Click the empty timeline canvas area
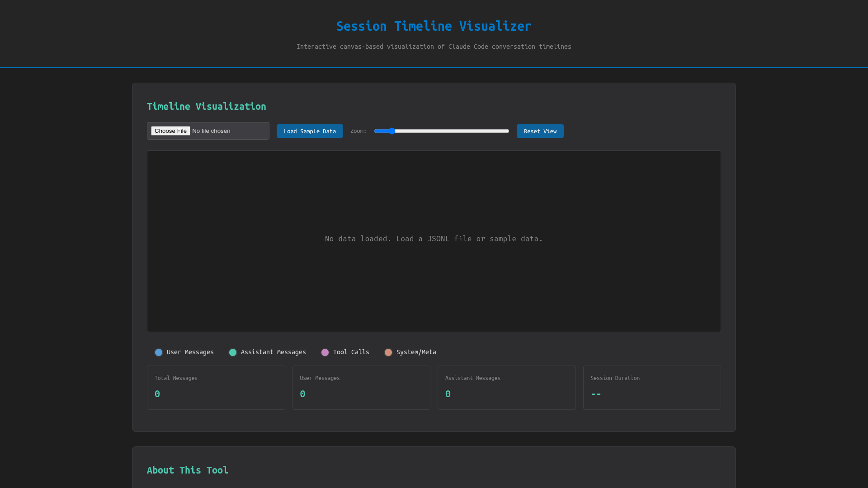Viewport: 868px width, 488px height. 434,280
